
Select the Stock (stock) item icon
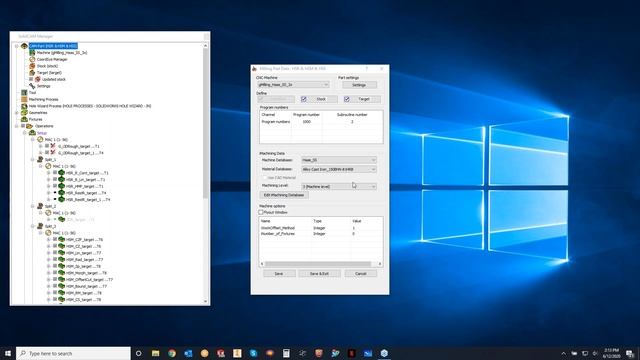point(32,66)
